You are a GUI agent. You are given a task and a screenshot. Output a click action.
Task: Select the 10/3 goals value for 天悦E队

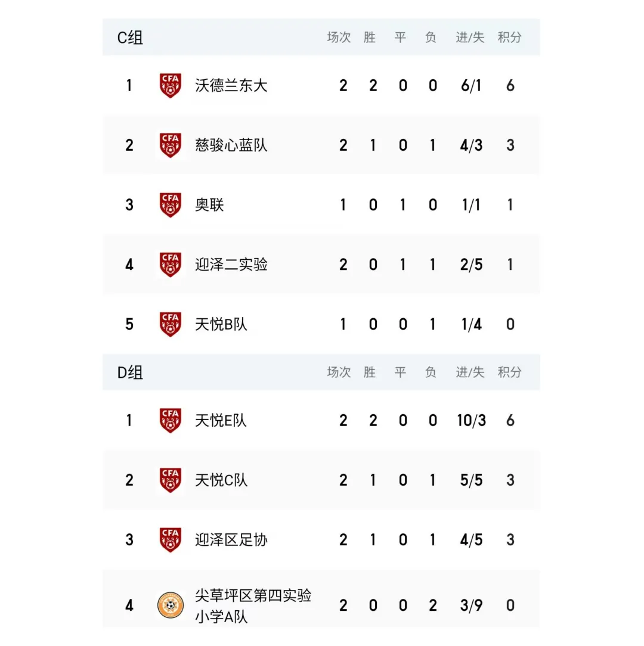click(471, 421)
